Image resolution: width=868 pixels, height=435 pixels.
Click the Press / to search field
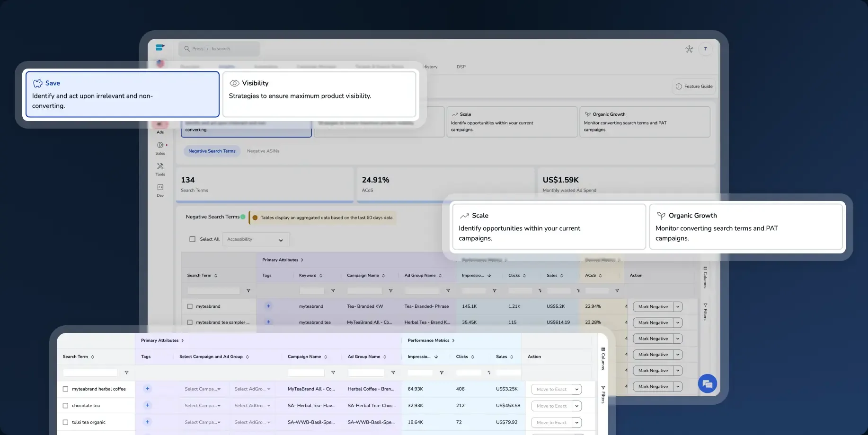219,49
